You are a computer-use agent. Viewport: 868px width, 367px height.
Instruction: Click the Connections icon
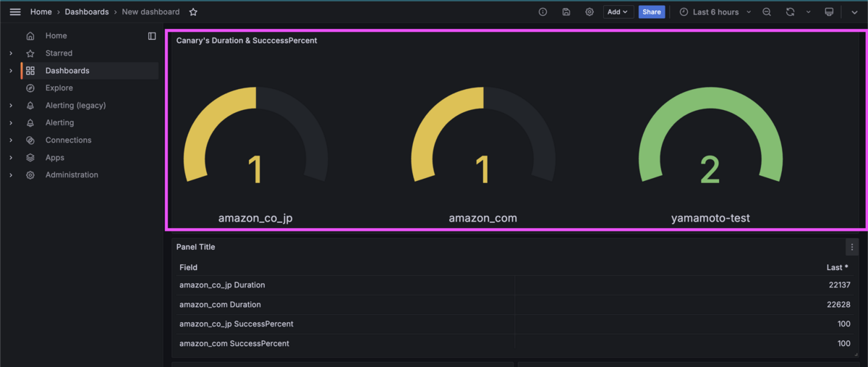click(x=30, y=140)
